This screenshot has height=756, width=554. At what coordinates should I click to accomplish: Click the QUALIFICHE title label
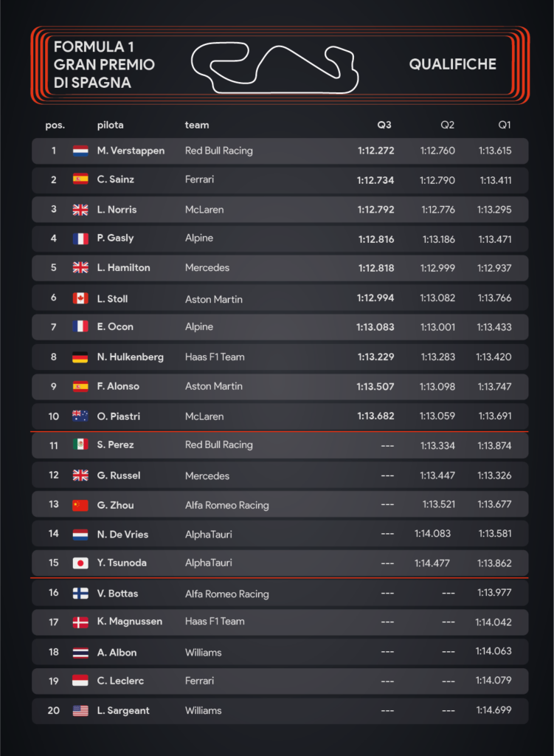453,64
